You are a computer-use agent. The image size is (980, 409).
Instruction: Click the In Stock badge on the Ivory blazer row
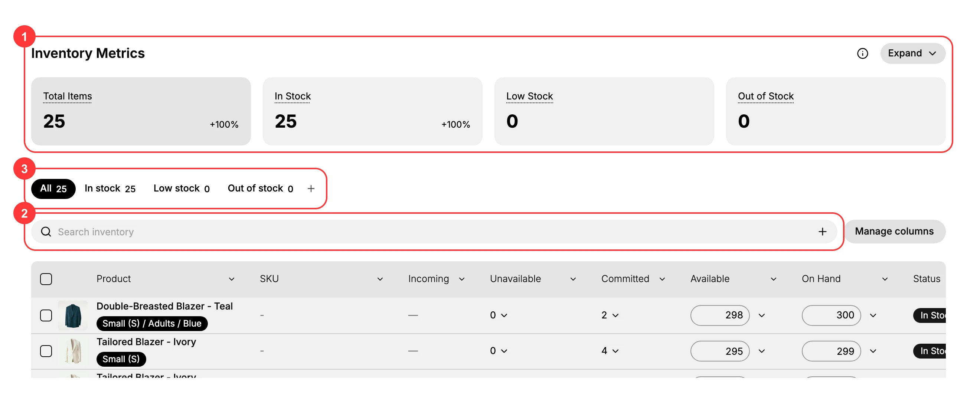click(930, 351)
